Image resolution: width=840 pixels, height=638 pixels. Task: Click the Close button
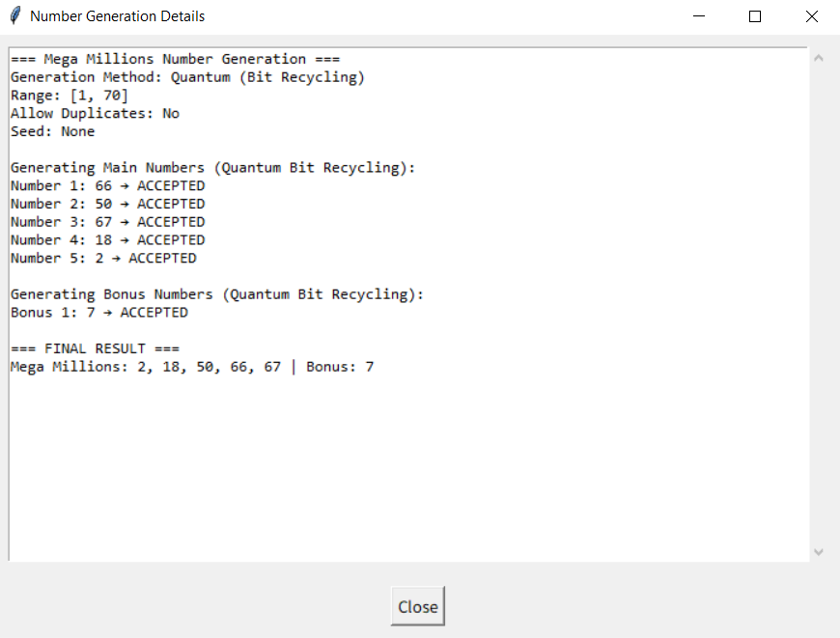tap(418, 606)
